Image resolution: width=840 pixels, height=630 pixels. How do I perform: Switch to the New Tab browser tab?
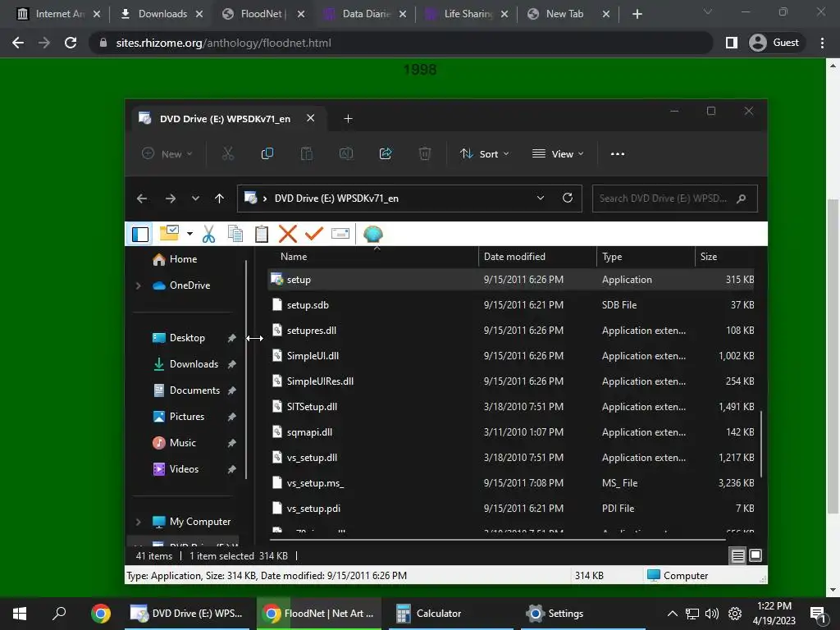tap(569, 14)
